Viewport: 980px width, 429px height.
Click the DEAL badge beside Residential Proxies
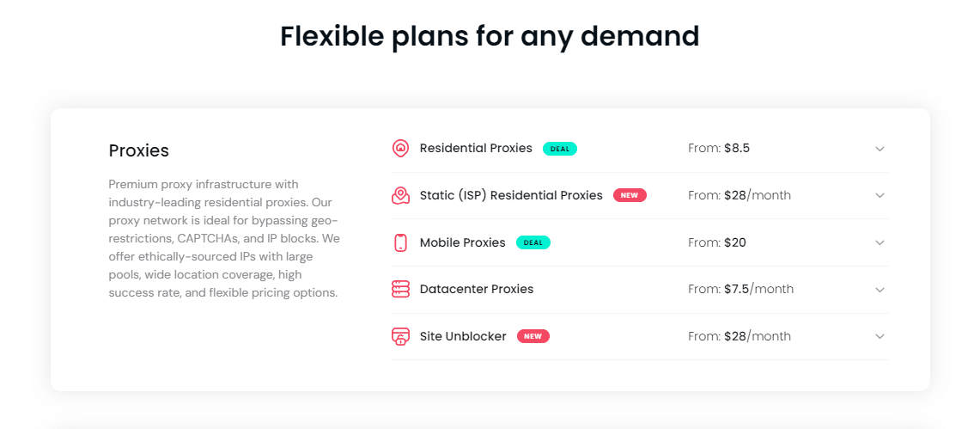click(x=560, y=149)
